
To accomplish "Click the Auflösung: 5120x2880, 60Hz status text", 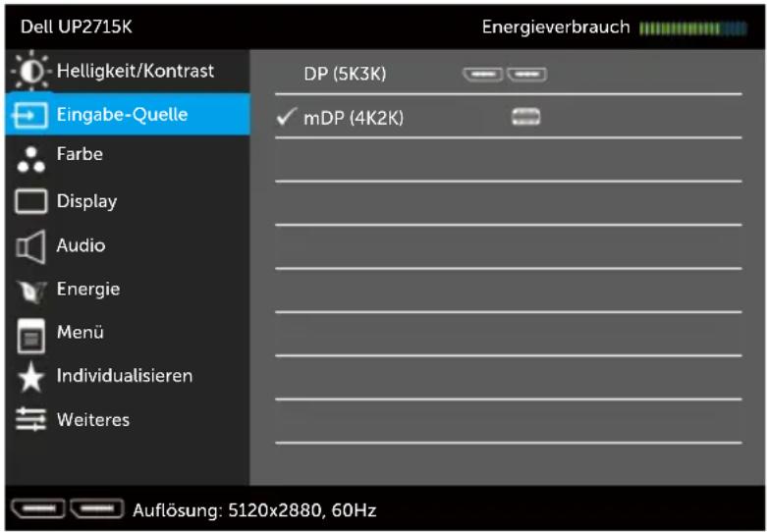I will click(254, 510).
